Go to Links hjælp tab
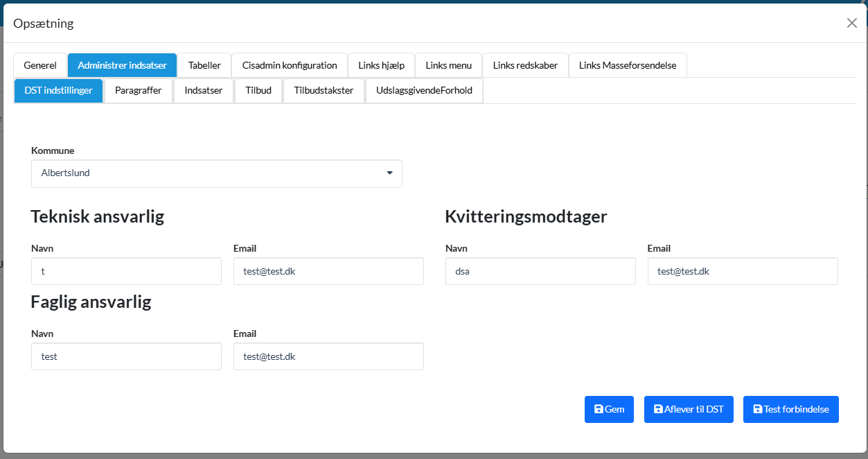The width and height of the screenshot is (868, 459). point(381,65)
